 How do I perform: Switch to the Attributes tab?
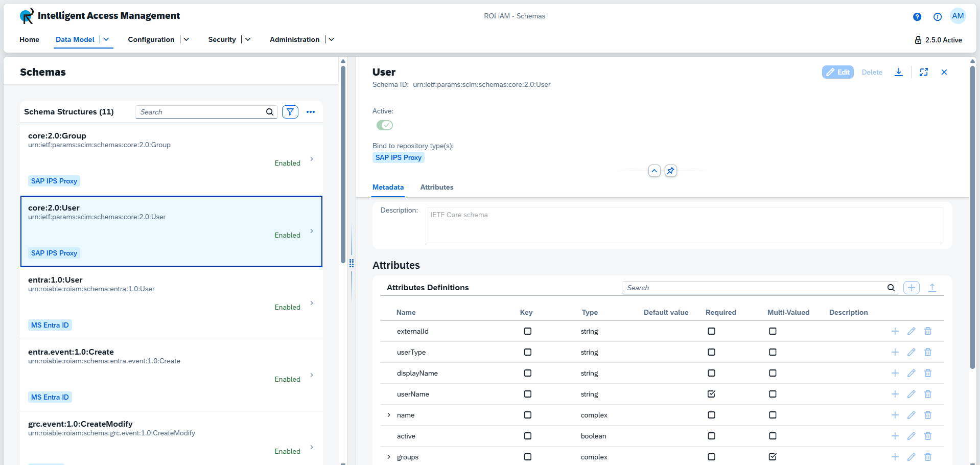click(436, 187)
